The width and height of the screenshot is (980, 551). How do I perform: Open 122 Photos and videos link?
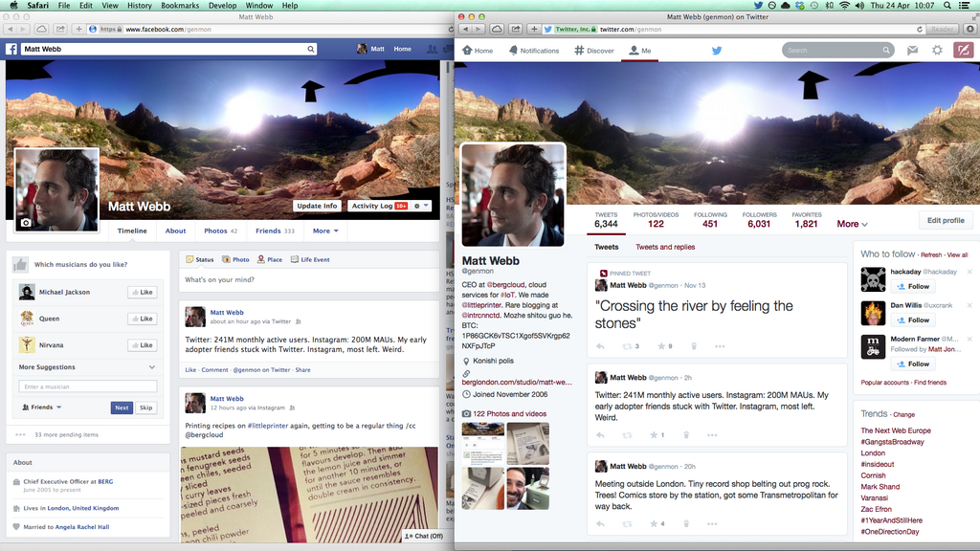pos(509,413)
